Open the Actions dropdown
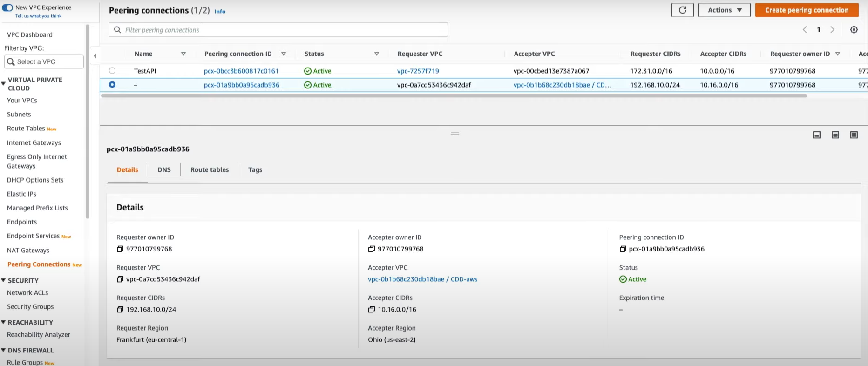Viewport: 868px width, 366px height. click(724, 10)
